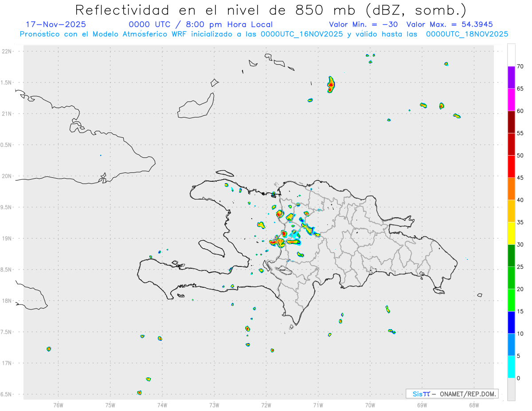532x411 pixels.
Task: Click the colorbar label '50'
Action: [520, 156]
